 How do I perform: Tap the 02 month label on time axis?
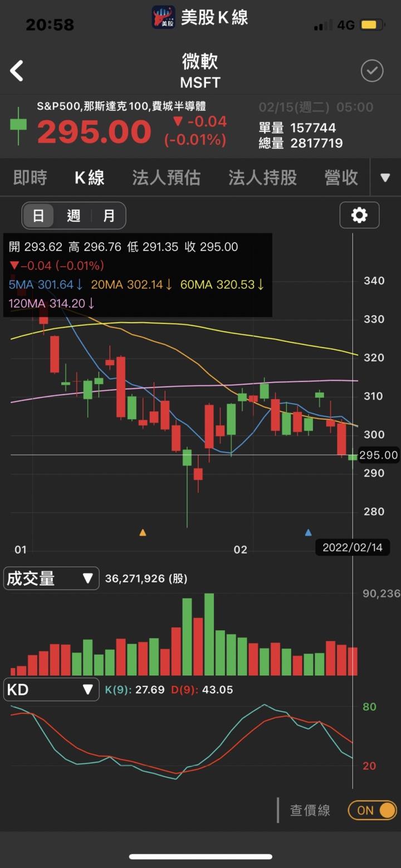click(x=240, y=550)
